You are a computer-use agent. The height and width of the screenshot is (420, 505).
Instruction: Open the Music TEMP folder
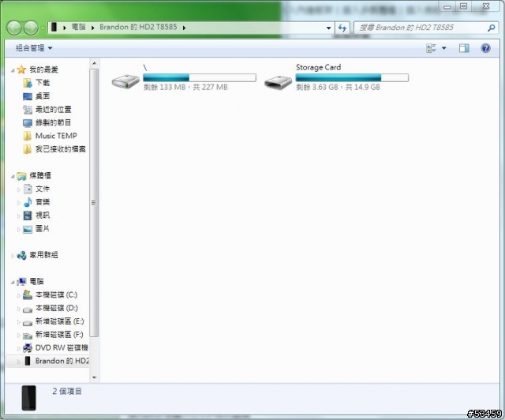[56, 136]
